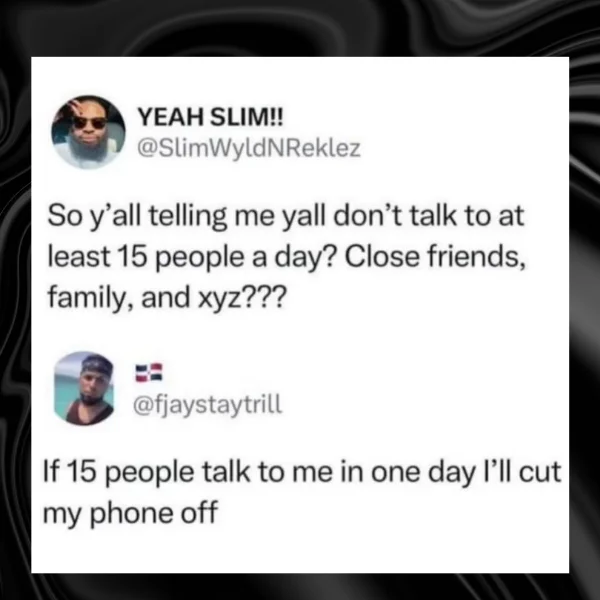The height and width of the screenshot is (600, 600).
Task: Open the YEAH SLIM!! display name
Action: (210, 117)
